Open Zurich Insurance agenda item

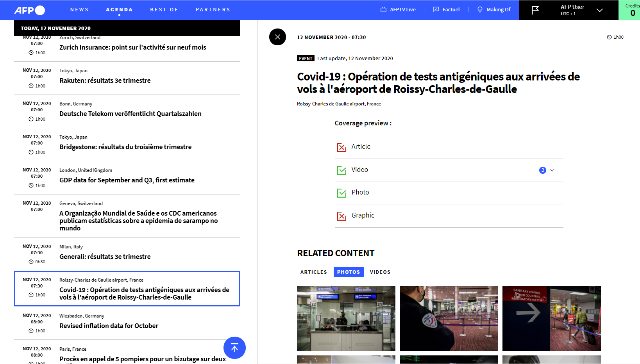(133, 47)
